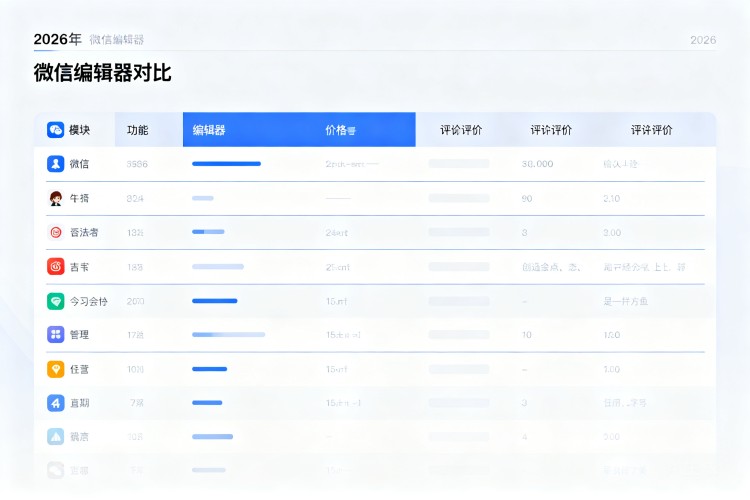Click the grey placeholder bar in 微信 row

pyautogui.click(x=459, y=164)
